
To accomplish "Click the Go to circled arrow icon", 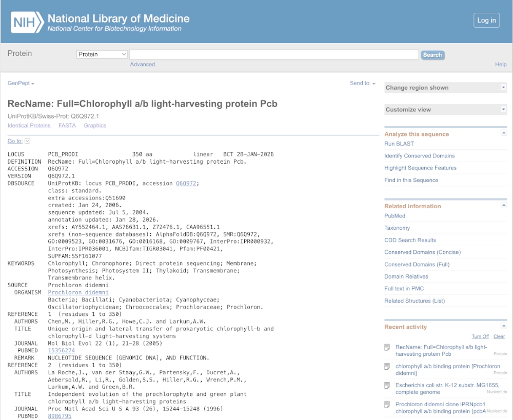I will pos(28,141).
